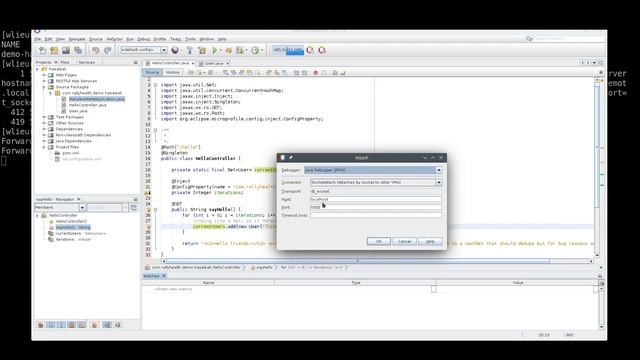Viewport: 640px width, 360px height.
Task: Open the Tools menu
Action: coord(190,39)
